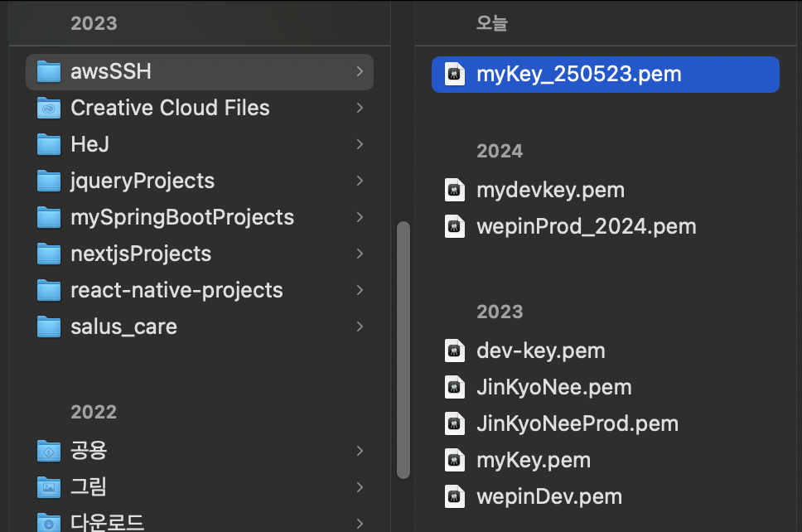Click the wepinProd_2024.pem file icon
802x532 pixels.
click(x=453, y=226)
